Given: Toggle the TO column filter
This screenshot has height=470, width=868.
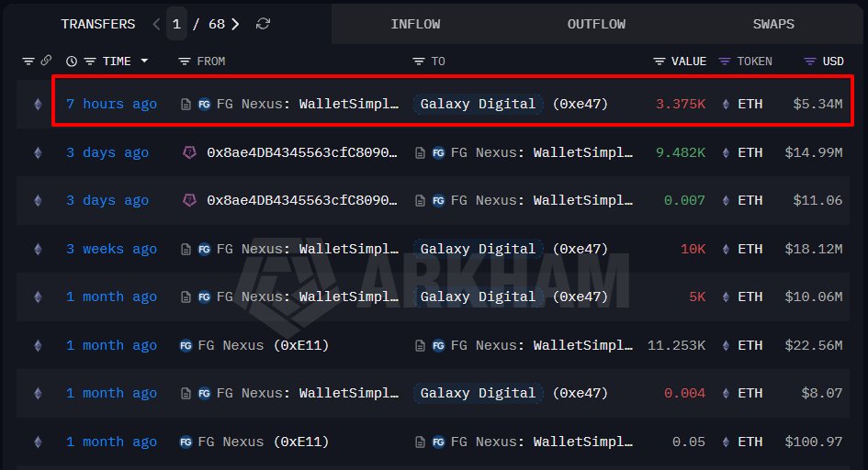Looking at the screenshot, I should pos(419,62).
